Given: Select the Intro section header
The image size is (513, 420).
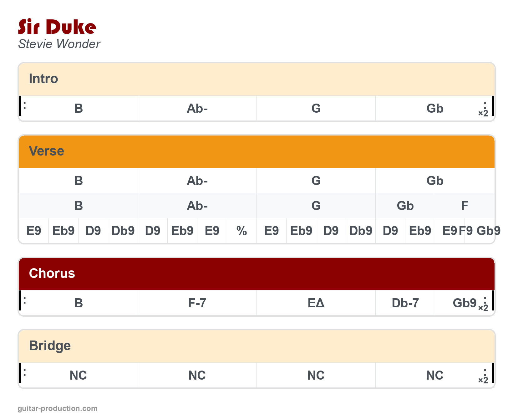Looking at the screenshot, I should tap(43, 79).
